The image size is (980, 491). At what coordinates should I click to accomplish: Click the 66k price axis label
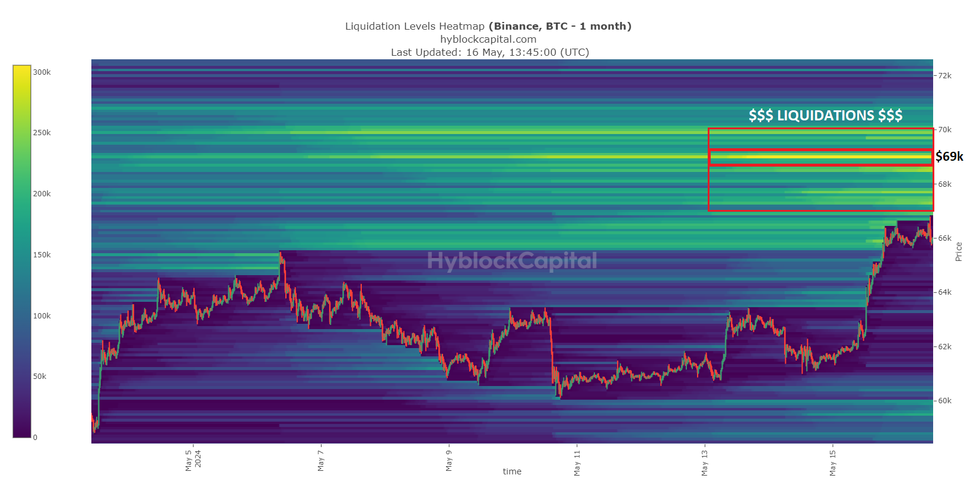pos(944,238)
